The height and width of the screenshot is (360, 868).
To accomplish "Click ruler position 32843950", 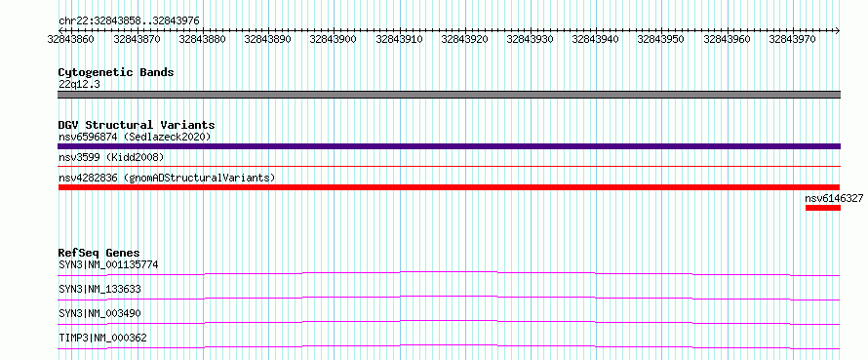I will pos(661,39).
